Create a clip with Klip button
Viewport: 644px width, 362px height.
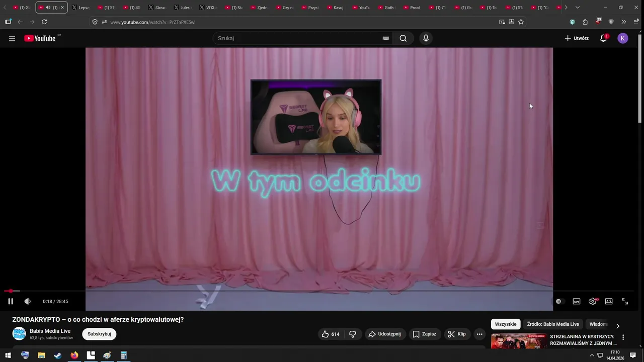click(457, 334)
